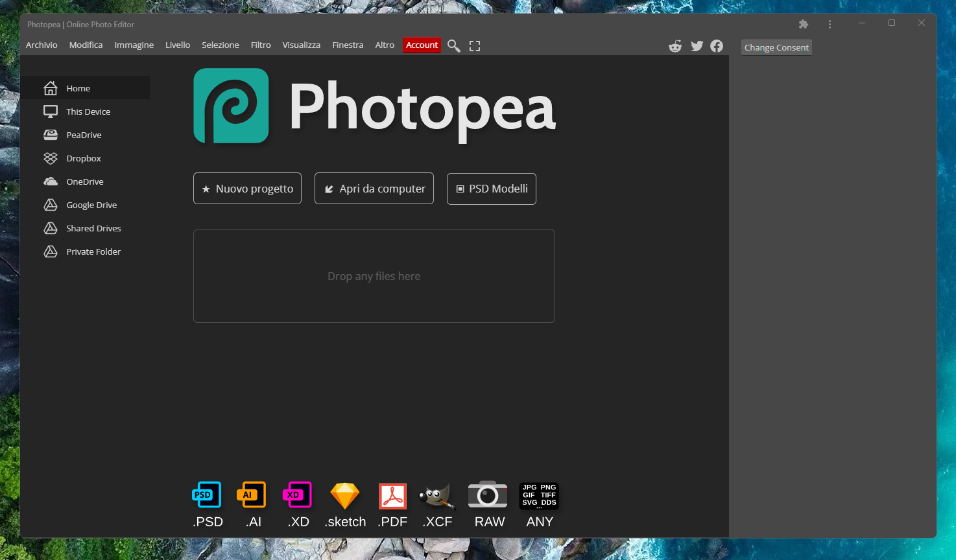Select the magenta .XD format icon
Screen dimensions: 956x560
point(298,495)
